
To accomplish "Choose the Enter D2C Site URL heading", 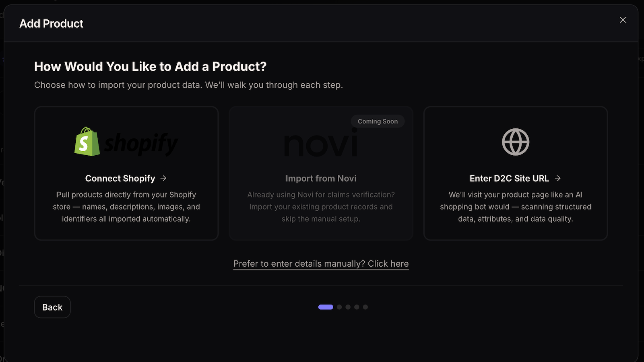I will tap(509, 179).
